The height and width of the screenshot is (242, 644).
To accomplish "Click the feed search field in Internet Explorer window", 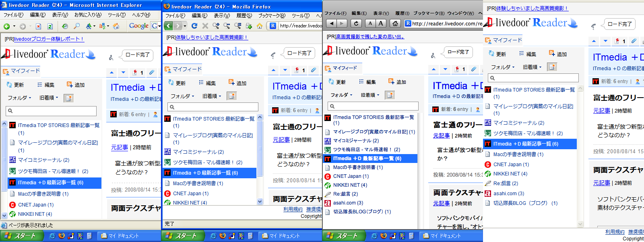I will (51, 111).
